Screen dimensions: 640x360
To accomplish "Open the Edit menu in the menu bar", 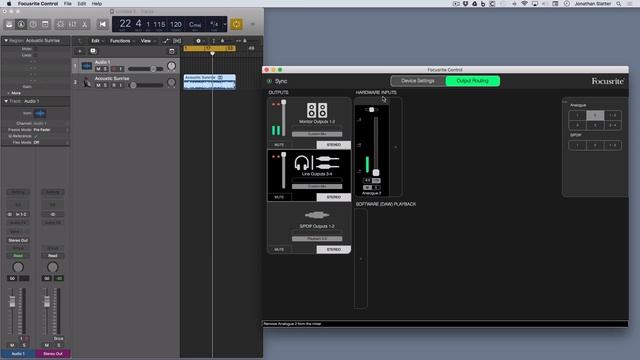I will [x=82, y=4].
